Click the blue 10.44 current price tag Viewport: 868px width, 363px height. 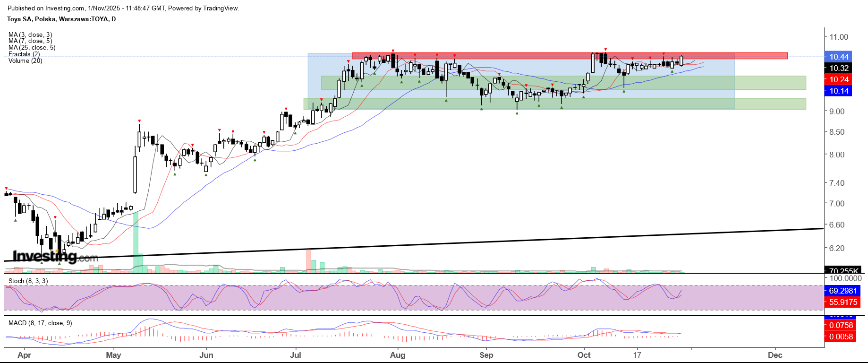coord(839,57)
